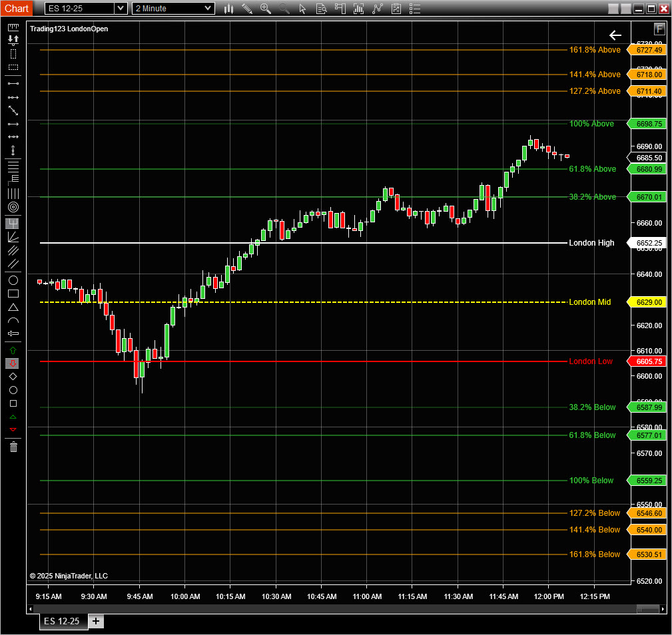Click the left arrow on the chart

[615, 35]
